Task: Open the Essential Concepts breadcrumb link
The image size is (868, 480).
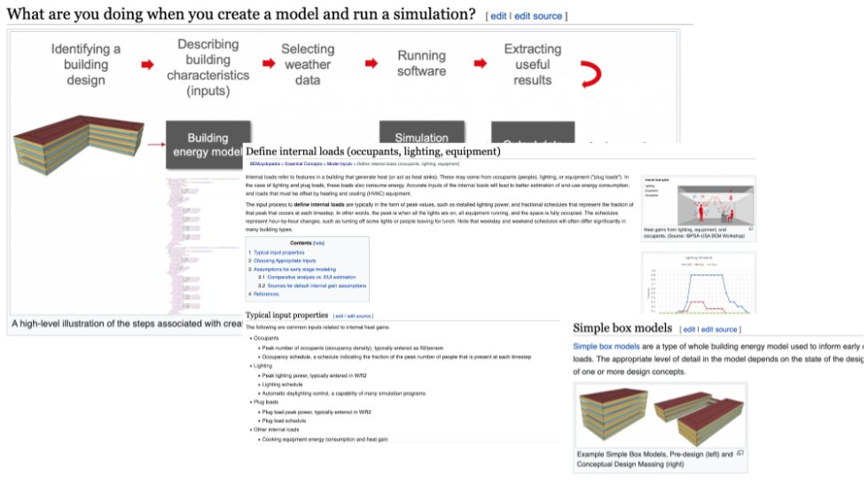Action: pos(303,164)
